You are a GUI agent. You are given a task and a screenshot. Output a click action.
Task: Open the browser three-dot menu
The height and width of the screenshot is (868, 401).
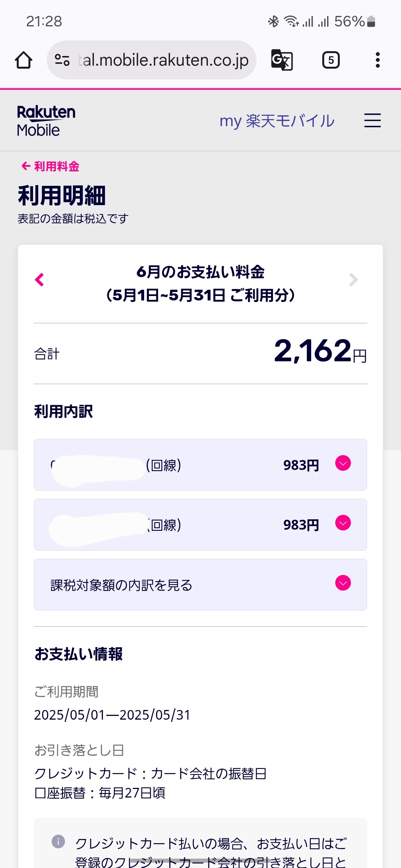point(378,60)
